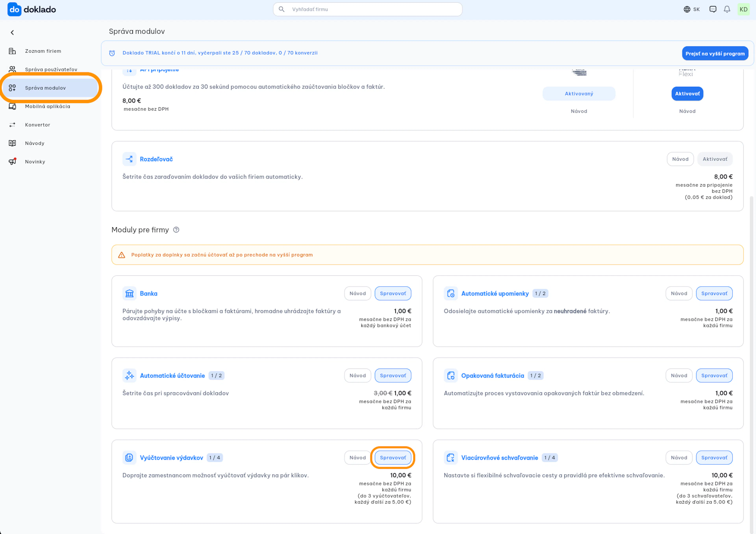Click the Automatické účtovanie sparkle icon
This screenshot has width=756, height=534.
(129, 375)
